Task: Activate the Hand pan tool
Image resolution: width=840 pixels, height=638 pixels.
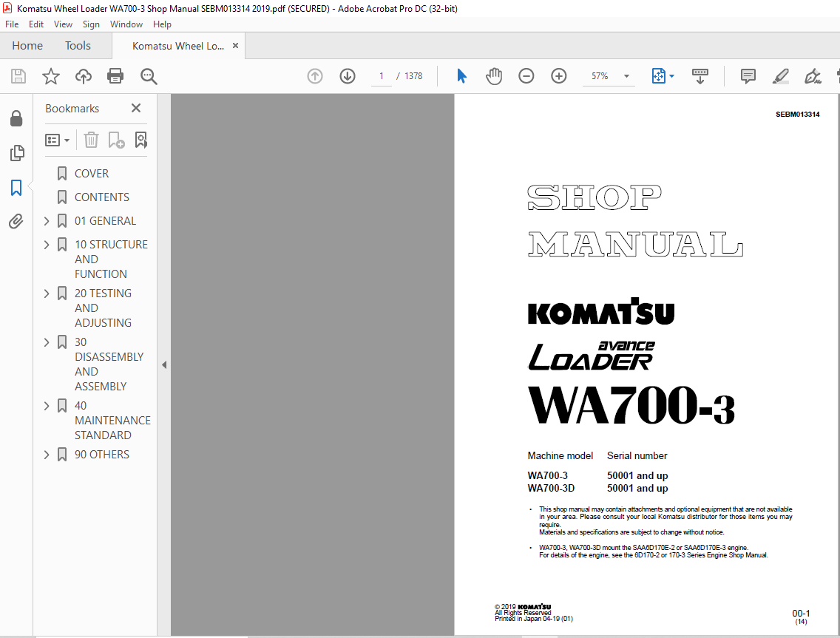Action: pyautogui.click(x=494, y=76)
